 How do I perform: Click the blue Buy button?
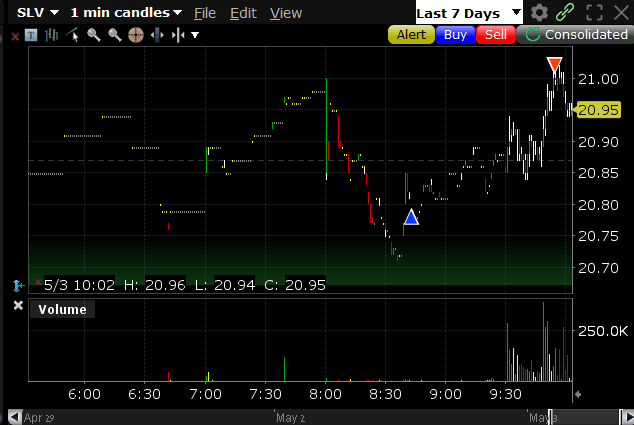click(455, 35)
